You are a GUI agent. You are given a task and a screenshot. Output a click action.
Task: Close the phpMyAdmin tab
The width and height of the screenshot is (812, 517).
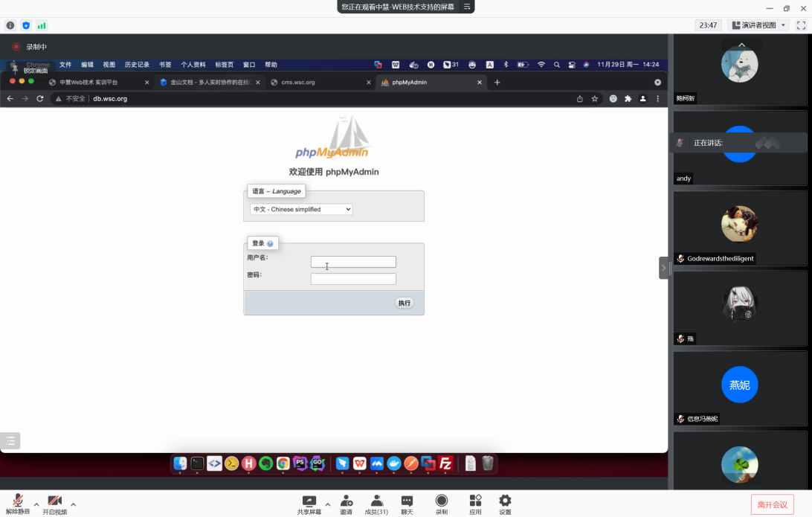click(480, 83)
